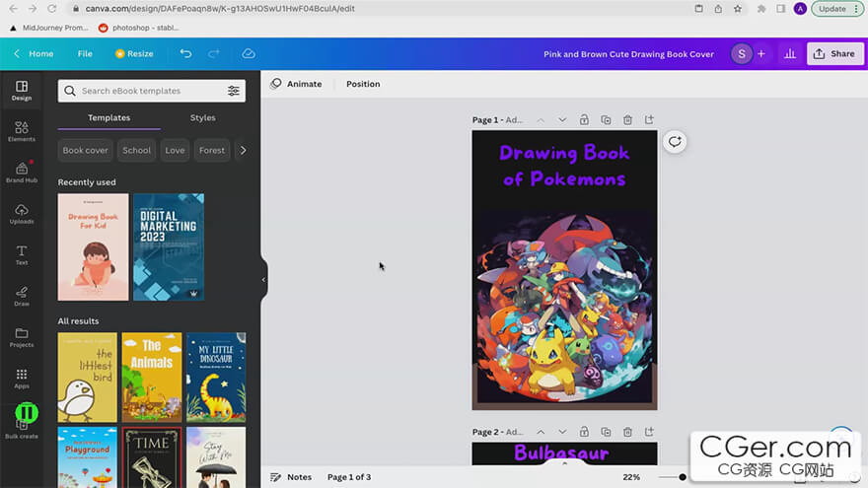Select the Love chip
The height and width of the screenshot is (488, 868).
point(175,150)
